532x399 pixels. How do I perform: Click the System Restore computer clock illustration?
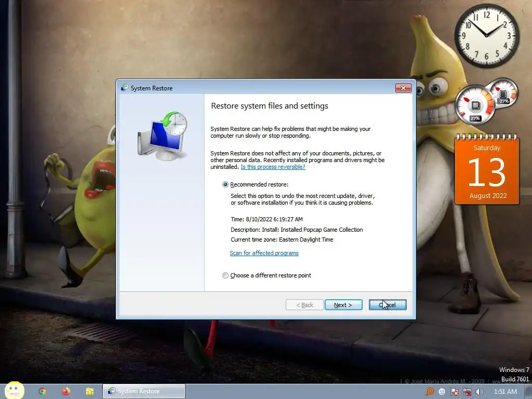pos(162,136)
